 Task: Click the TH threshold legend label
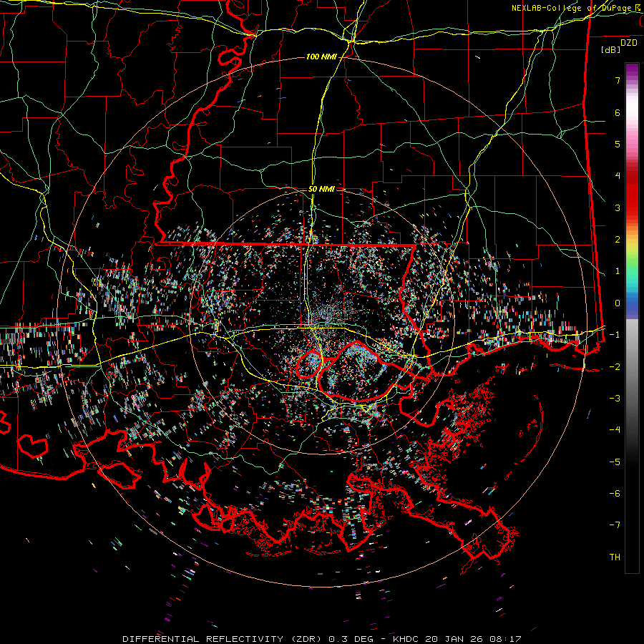[615, 557]
